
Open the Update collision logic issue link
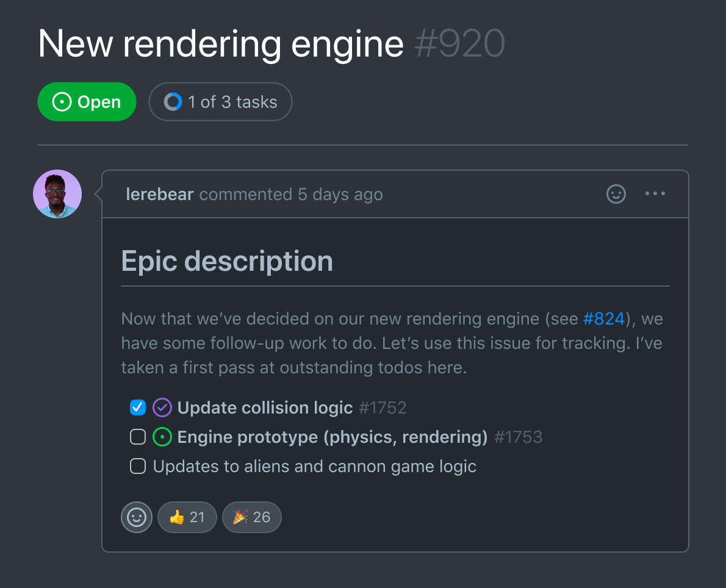tap(265, 407)
